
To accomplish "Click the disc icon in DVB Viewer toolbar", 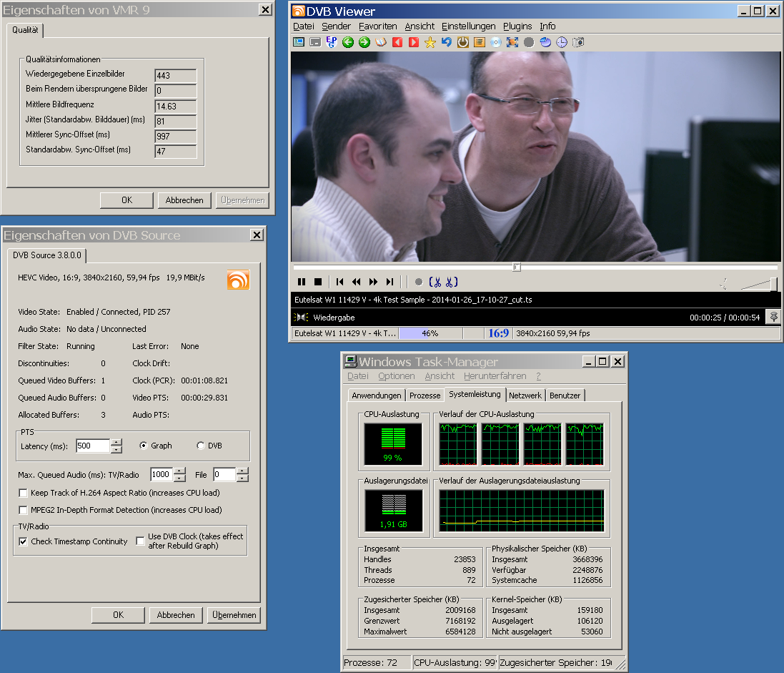I will [x=495, y=42].
